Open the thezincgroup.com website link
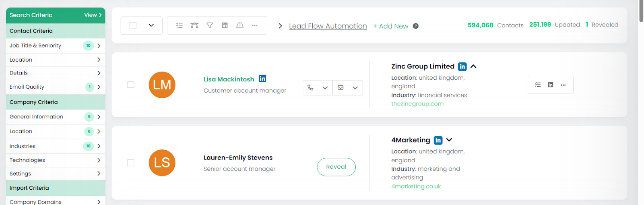 pyautogui.click(x=417, y=104)
